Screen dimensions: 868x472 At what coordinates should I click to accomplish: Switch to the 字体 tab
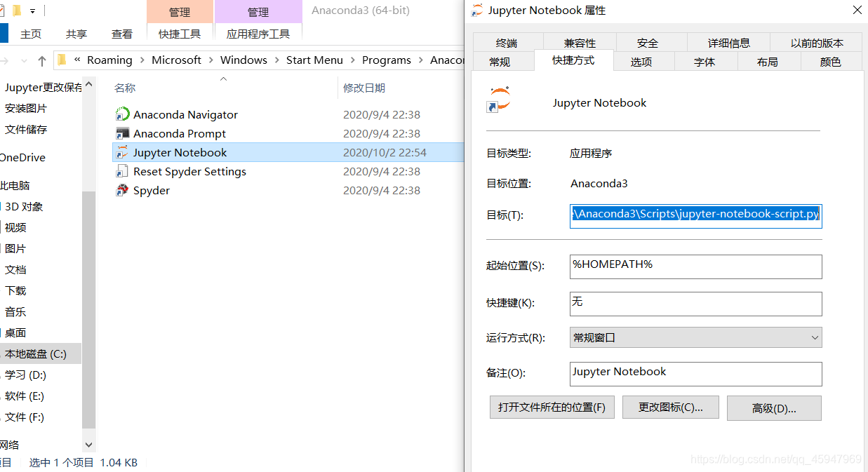pos(705,62)
